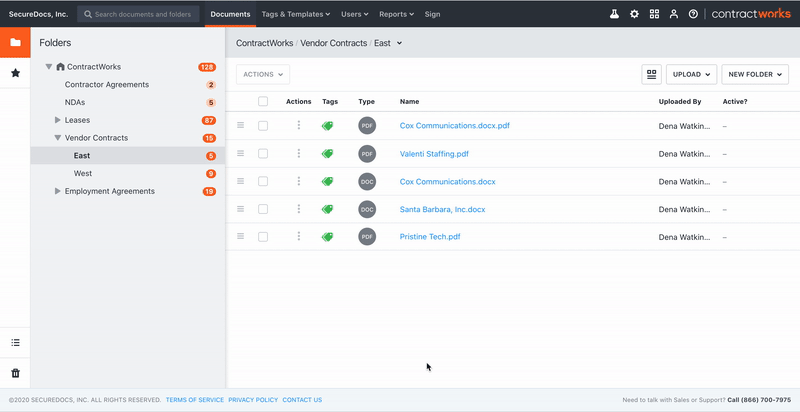This screenshot has height=412, width=800.
Task: Click DOC type icon for Santa Barbara, Inc.docx
Action: point(367,209)
